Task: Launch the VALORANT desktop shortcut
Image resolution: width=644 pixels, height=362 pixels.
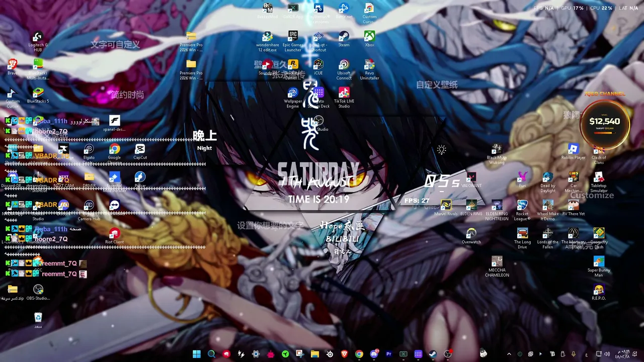Action: click(471, 180)
